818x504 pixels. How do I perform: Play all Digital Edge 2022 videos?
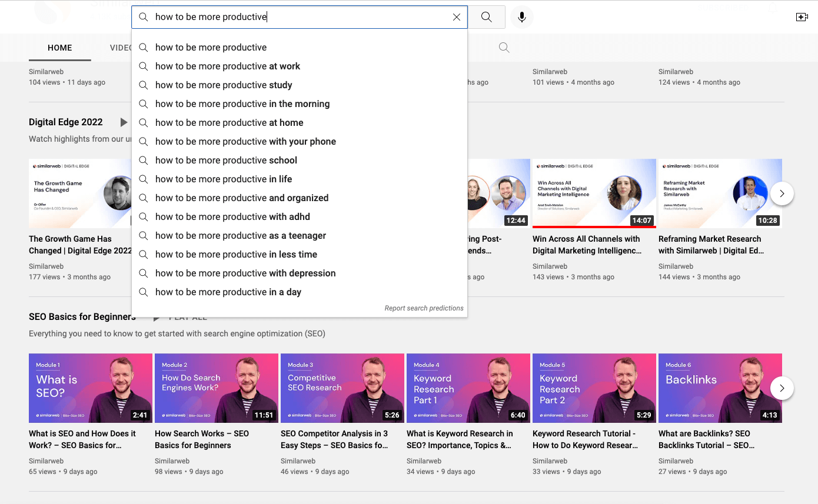pyautogui.click(x=124, y=122)
